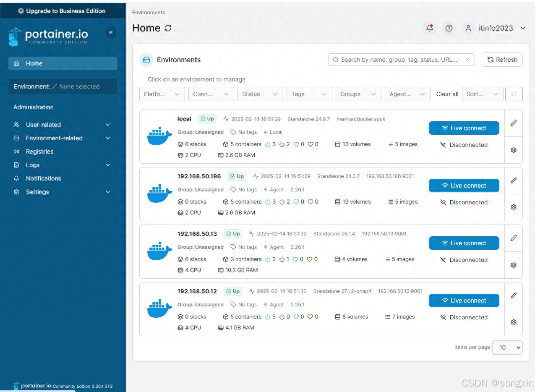This screenshot has height=392, width=535.
Task: Open the Platform filter dropdown
Action: point(162,94)
